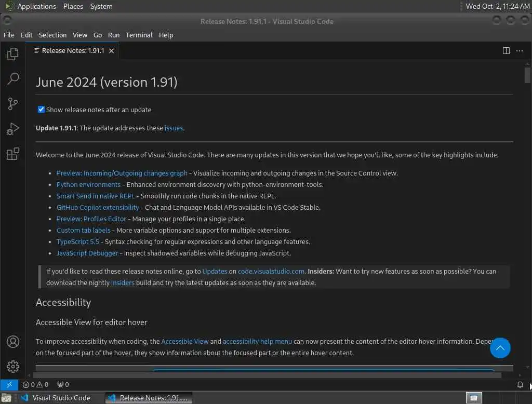532x404 pixels.
Task: Open the accessibility help menu link
Action: pyautogui.click(x=257, y=342)
